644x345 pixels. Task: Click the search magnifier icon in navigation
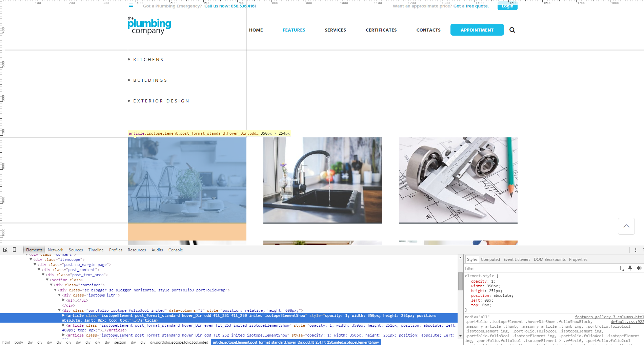(512, 30)
